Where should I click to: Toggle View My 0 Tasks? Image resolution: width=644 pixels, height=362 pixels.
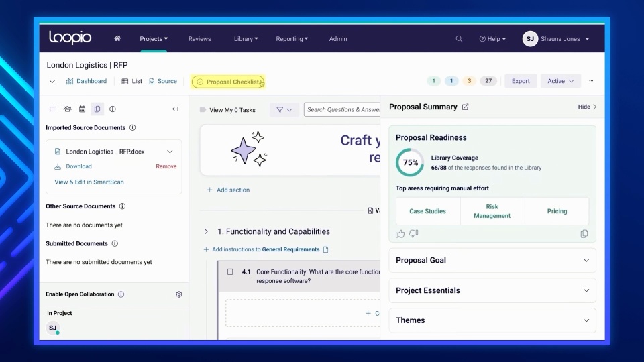click(227, 109)
